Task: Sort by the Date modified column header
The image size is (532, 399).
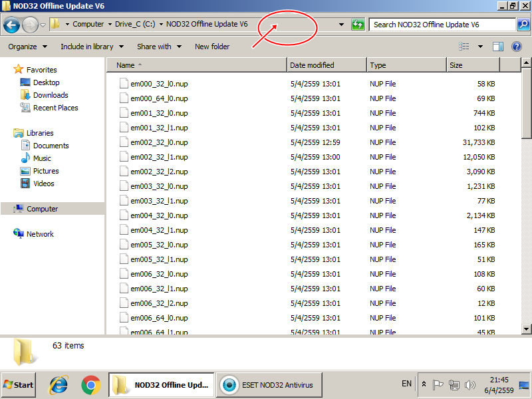Action: click(327, 65)
